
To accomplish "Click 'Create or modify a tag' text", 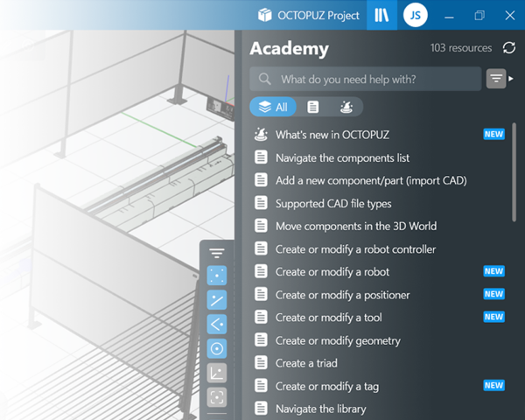I will pos(327,386).
